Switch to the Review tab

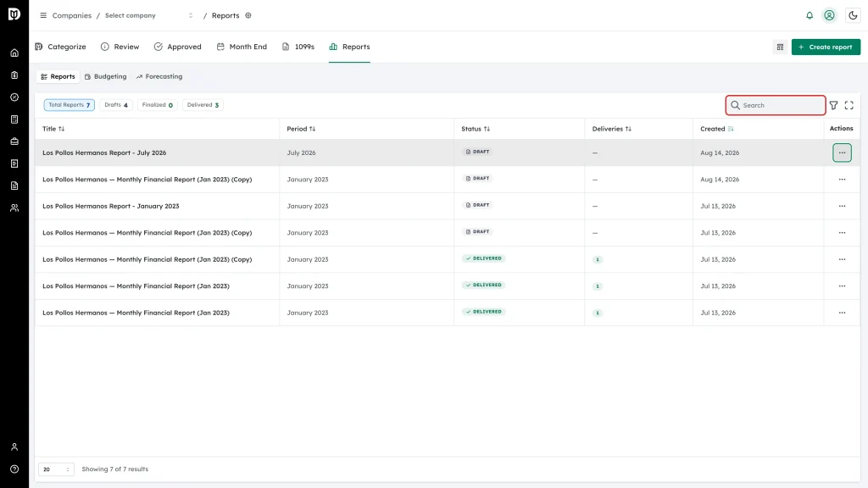[120, 47]
